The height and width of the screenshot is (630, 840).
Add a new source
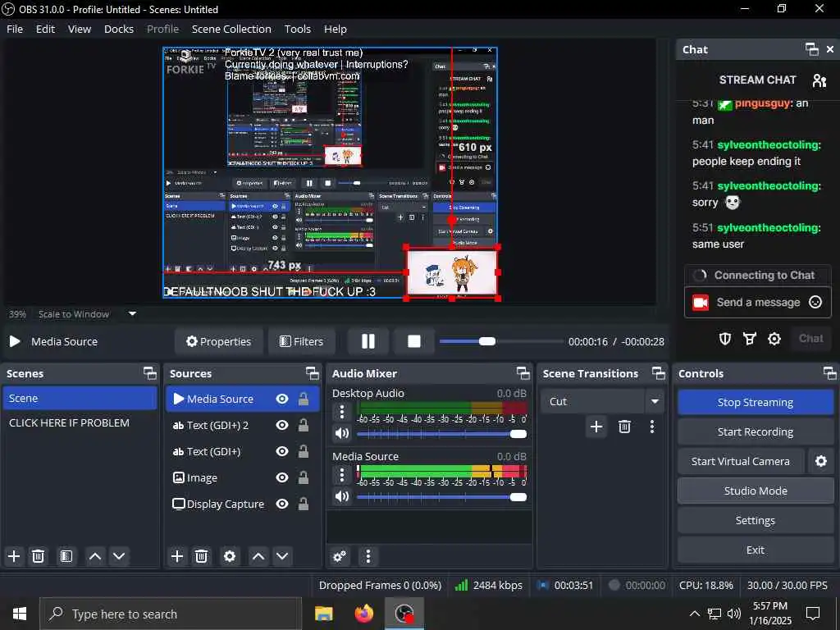point(177,556)
